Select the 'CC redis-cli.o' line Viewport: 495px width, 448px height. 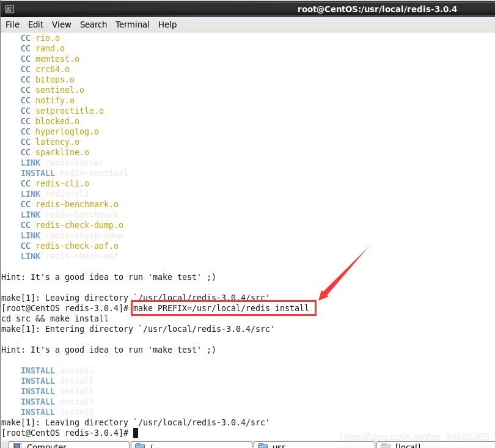point(55,184)
